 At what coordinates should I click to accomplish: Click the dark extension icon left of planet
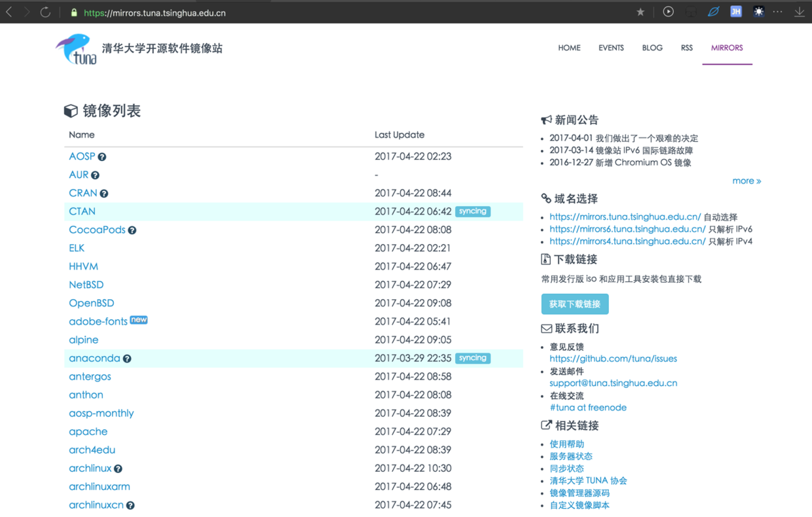coord(691,12)
